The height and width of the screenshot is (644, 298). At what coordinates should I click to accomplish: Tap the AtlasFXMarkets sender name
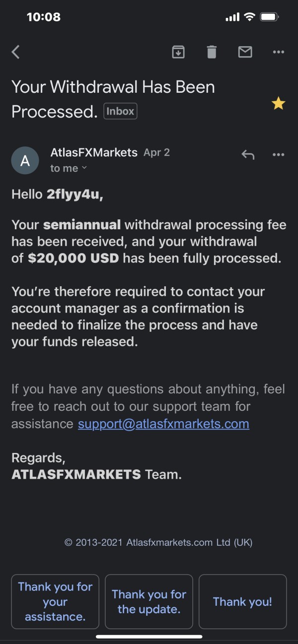pyautogui.click(x=94, y=152)
